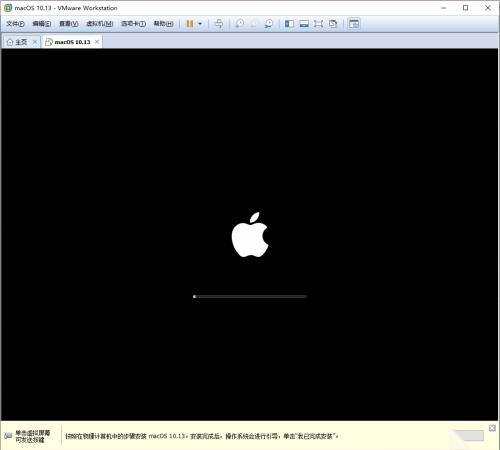Open the 编辑(E) Edit menu

42,24
